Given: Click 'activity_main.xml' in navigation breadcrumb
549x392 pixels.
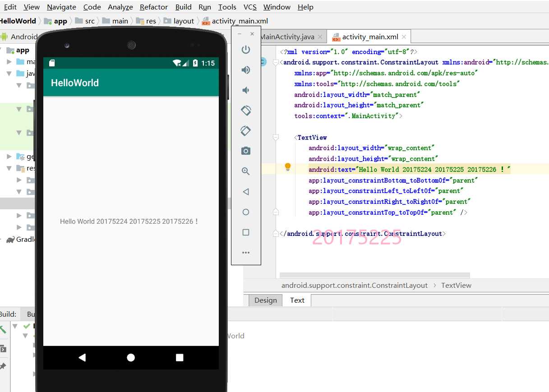Looking at the screenshot, I should 235,21.
